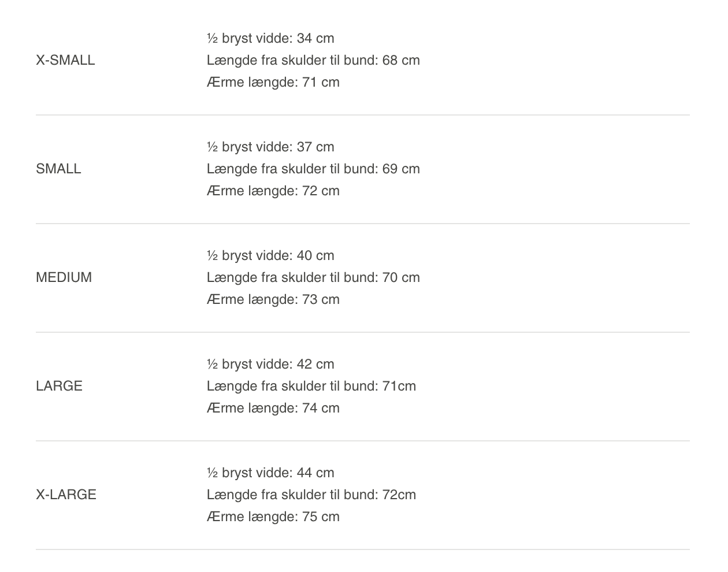Select the MEDIUM size label
The image size is (728, 572).
[x=64, y=277]
